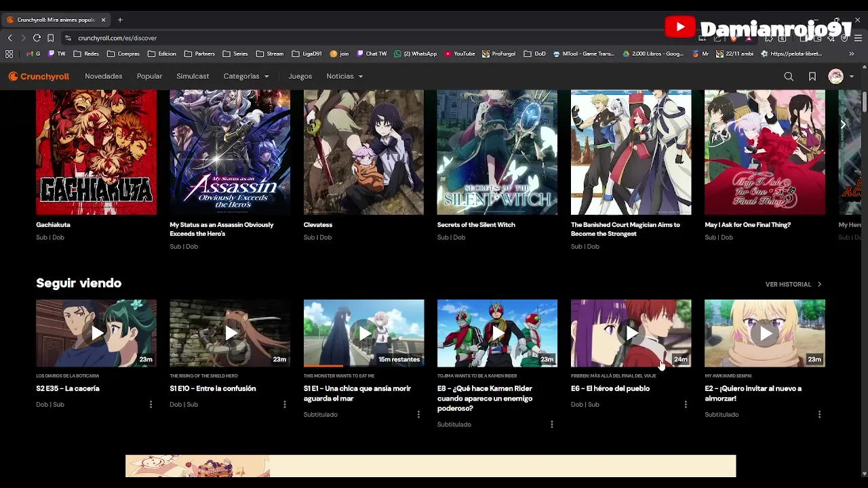Open VER HISTORIAL link
The height and width of the screenshot is (488, 868).
point(793,285)
